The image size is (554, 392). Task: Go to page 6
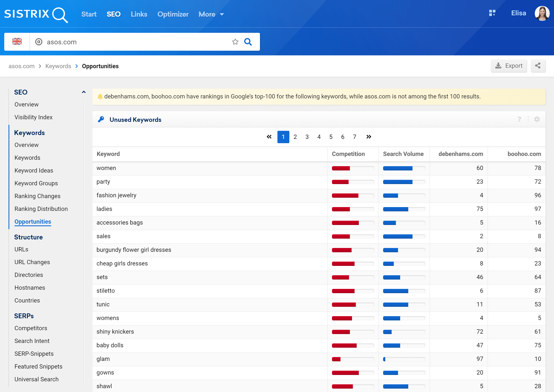click(x=343, y=137)
